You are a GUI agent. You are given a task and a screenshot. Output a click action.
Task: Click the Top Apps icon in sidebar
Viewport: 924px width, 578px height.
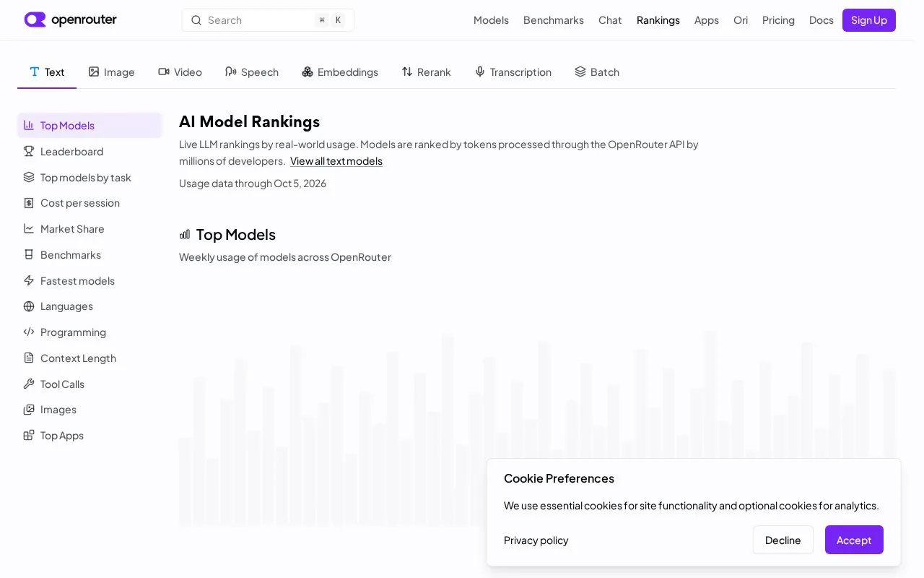[29, 435]
